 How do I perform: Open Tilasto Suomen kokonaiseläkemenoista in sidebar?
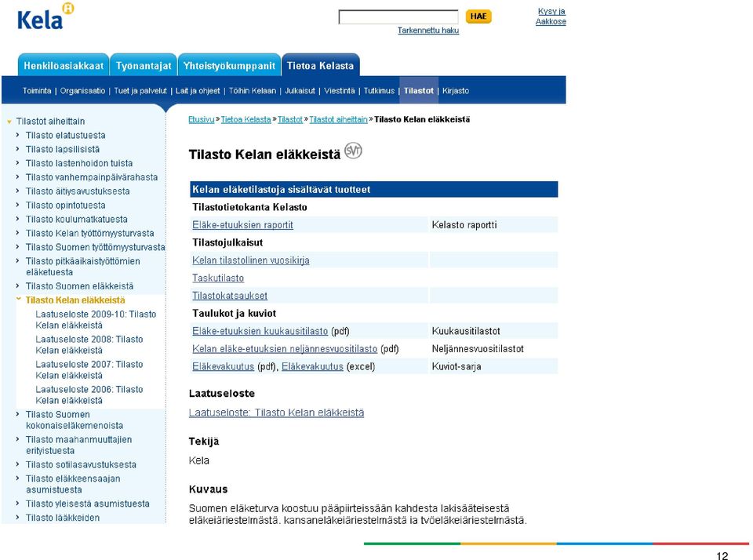[x=75, y=420]
